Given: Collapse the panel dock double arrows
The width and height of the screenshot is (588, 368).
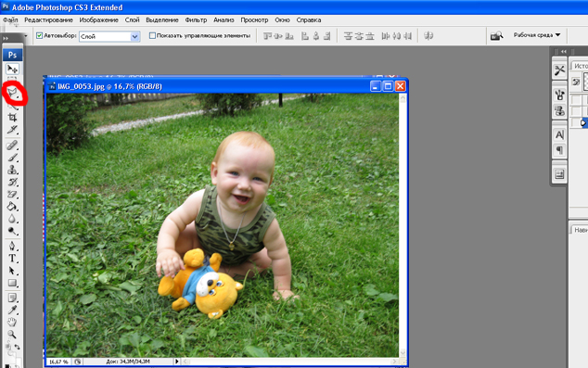Looking at the screenshot, I should [563, 51].
